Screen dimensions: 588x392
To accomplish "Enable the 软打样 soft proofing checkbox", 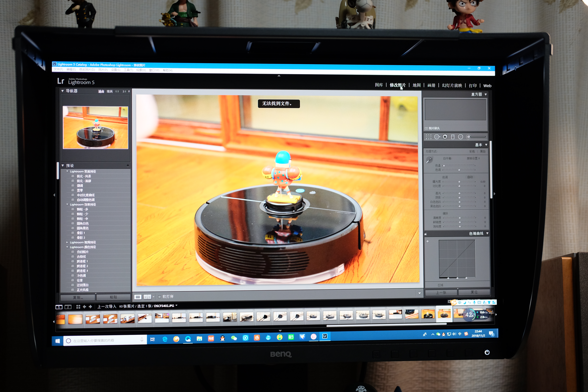I will click(159, 297).
